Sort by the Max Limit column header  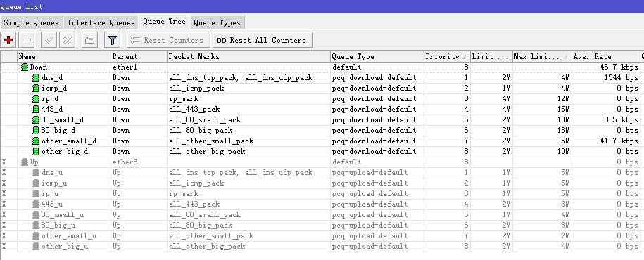pyautogui.click(x=542, y=57)
